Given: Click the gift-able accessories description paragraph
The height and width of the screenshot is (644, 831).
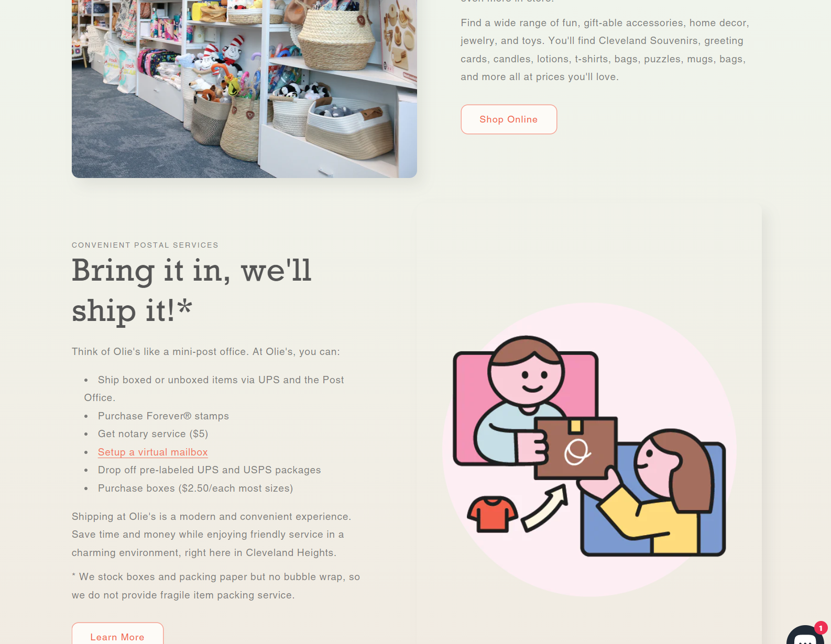Looking at the screenshot, I should tap(605, 50).
